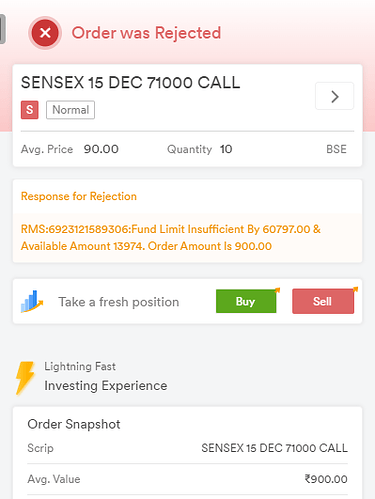Click the red rejected X icon
The height and width of the screenshot is (499, 375).
point(45,33)
